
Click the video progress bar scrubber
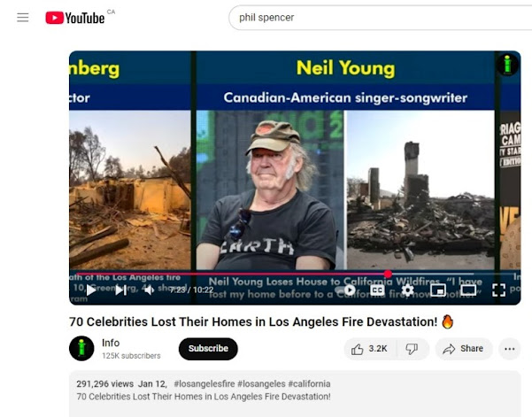click(x=388, y=274)
